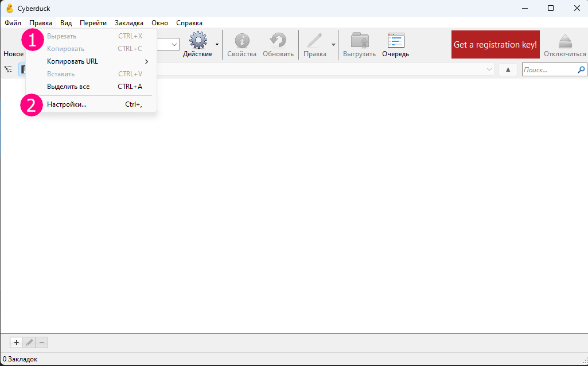Screen dimensions: 588x366
Task: Click the remove bookmark minus button
Action: pyautogui.click(x=42, y=342)
